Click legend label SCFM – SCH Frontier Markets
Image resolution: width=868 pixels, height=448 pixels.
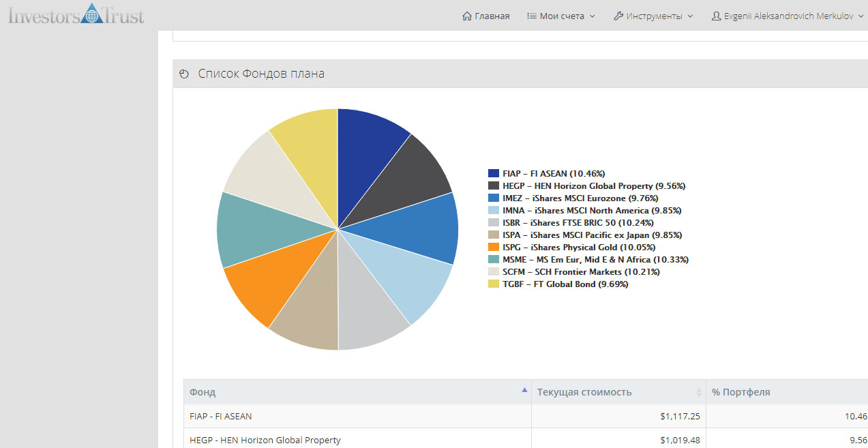coord(581,272)
